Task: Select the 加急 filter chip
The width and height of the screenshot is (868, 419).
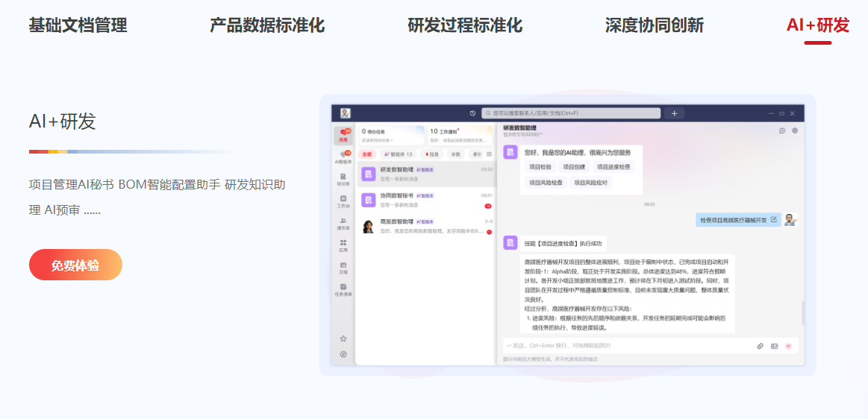Action: [x=431, y=154]
